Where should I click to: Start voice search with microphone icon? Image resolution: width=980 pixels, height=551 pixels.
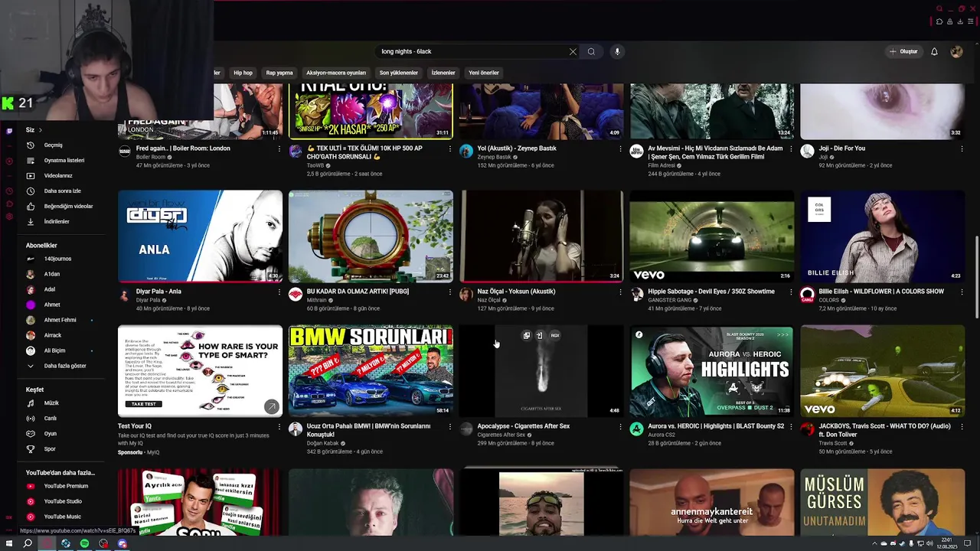[617, 51]
